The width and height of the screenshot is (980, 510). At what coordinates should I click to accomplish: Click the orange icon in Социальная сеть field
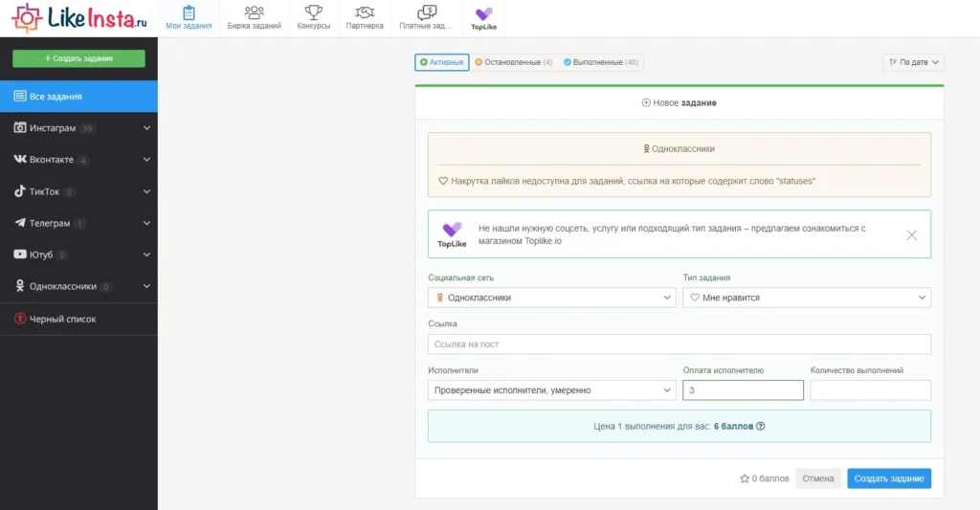coord(440,298)
